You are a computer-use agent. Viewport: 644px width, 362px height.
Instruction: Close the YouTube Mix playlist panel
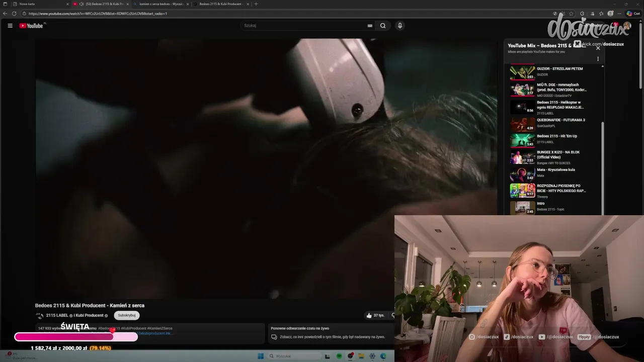click(598, 48)
